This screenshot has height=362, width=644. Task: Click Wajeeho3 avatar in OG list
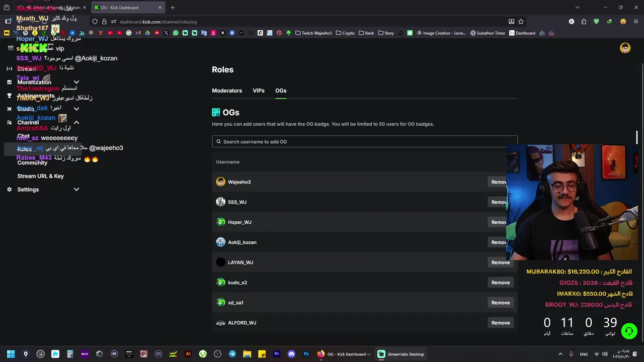220,182
